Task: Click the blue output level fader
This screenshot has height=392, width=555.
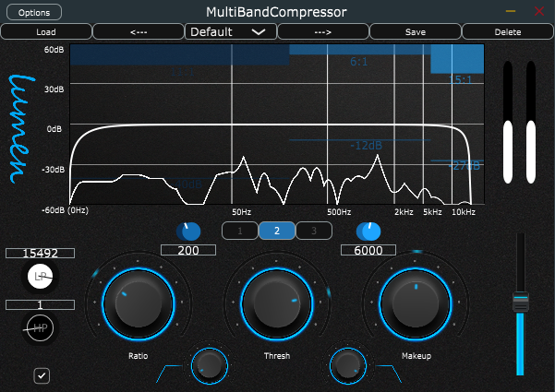Action: tap(521, 303)
